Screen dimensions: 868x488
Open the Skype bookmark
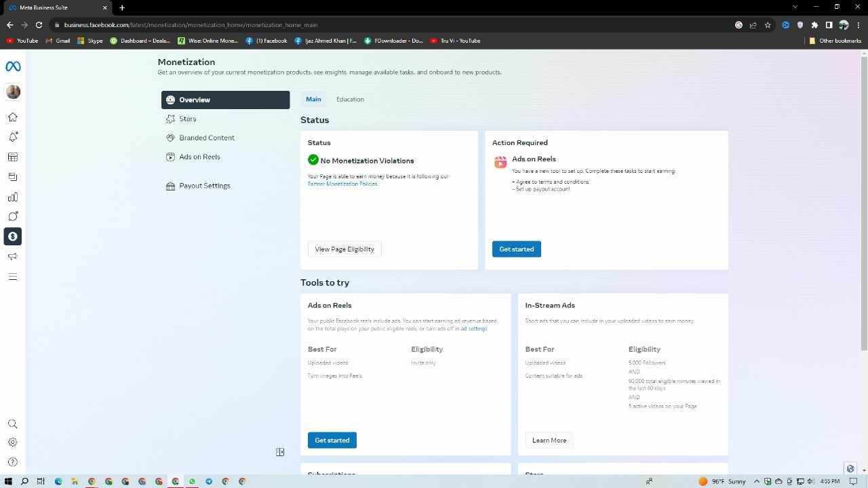pos(90,41)
